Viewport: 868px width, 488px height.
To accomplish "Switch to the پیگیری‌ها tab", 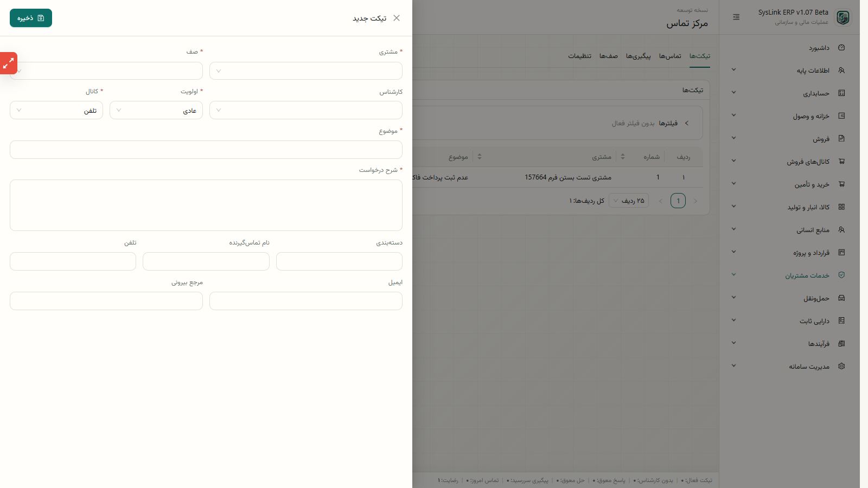I will [x=639, y=56].
